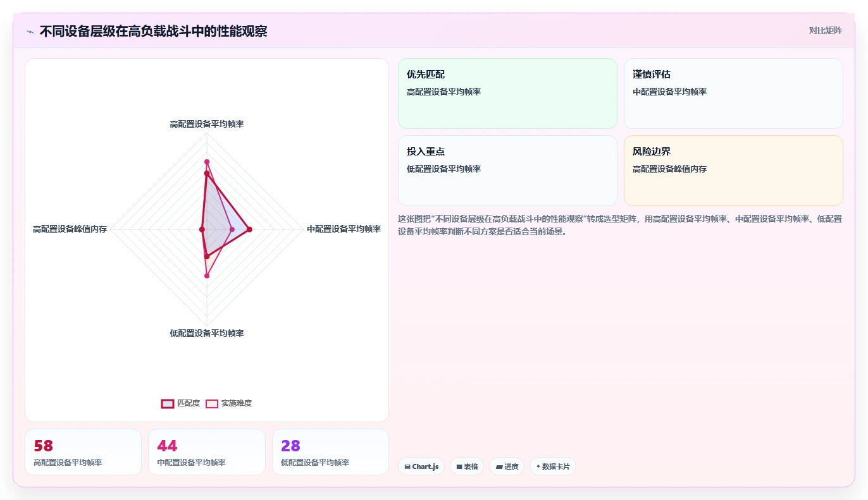Click the top radar axis label 高配置设备平均帧率

coord(207,125)
